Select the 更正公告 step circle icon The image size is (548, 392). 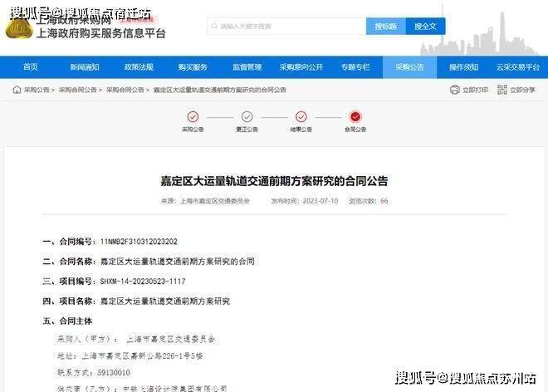click(247, 117)
